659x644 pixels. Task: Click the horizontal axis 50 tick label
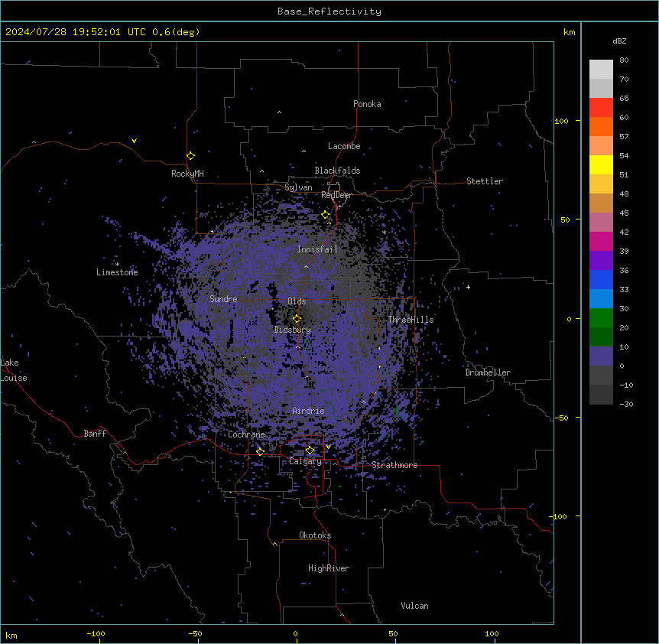[x=393, y=633]
